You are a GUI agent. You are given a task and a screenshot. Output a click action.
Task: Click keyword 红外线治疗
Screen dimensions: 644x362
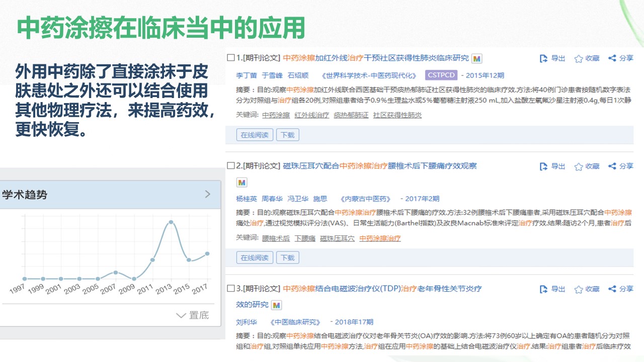pyautogui.click(x=311, y=115)
